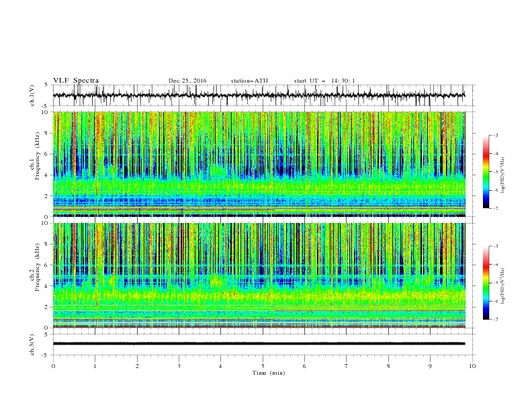Click the time axis tick label '3'
Viewport: 532px width, 411px height.
coord(179,366)
